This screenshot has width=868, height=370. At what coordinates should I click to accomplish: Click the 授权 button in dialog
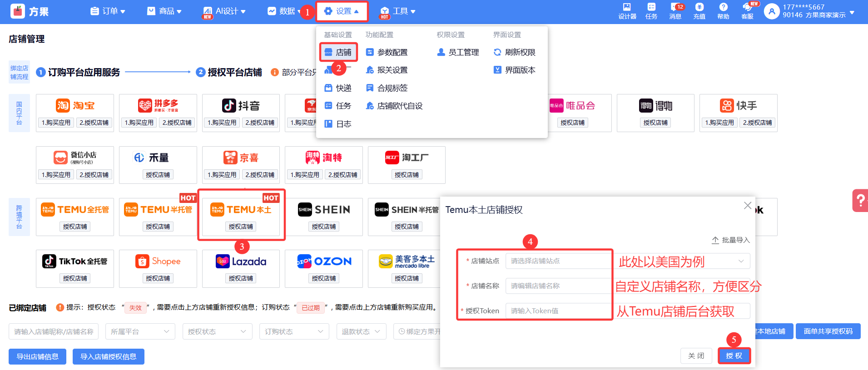point(734,355)
